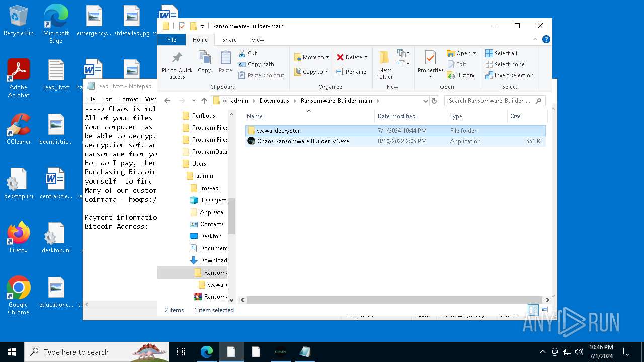Open Notepad File menu
644x362 pixels.
(91, 99)
